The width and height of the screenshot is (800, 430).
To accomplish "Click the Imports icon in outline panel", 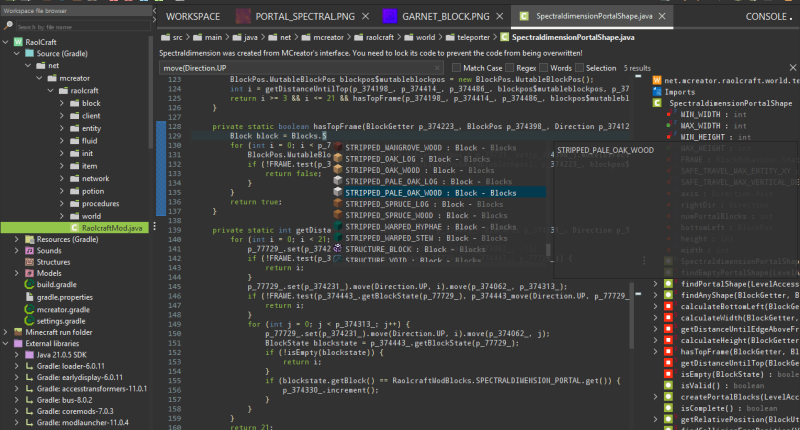I will pos(657,92).
